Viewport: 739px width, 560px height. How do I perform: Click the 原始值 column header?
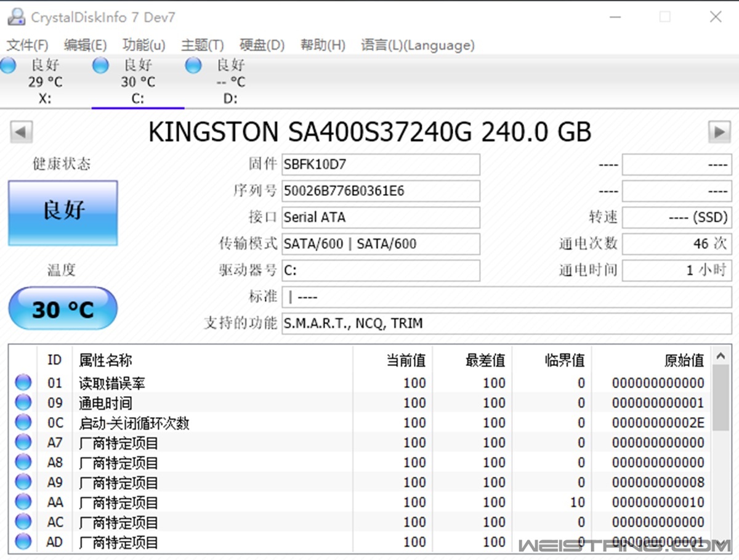(652, 360)
